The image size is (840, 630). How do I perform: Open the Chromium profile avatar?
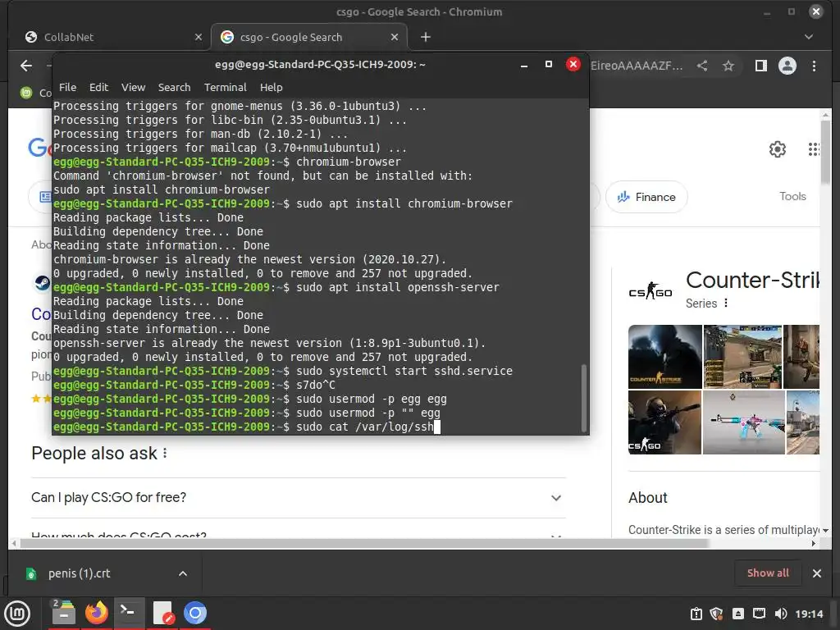click(787, 66)
